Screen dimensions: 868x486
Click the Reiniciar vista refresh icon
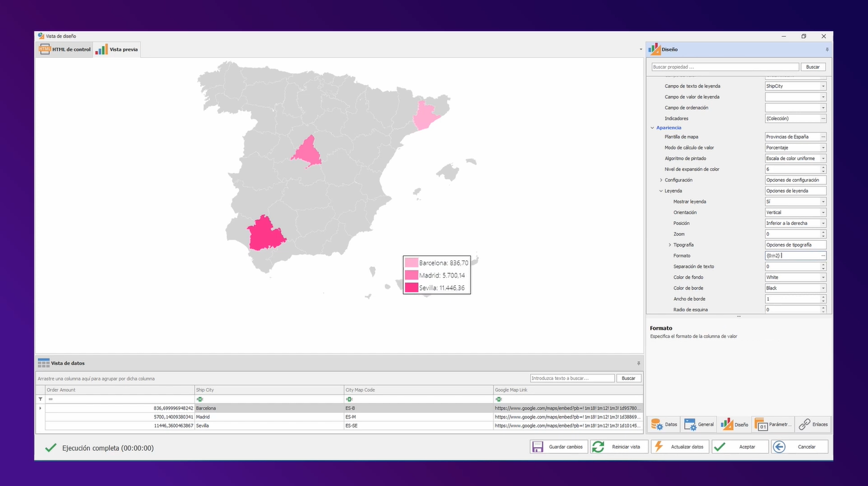598,447
